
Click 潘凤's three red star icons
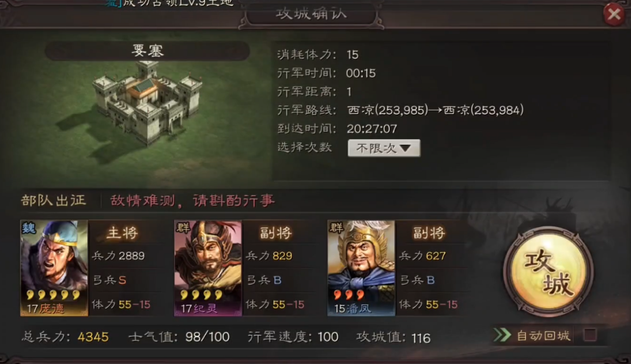pos(349,295)
